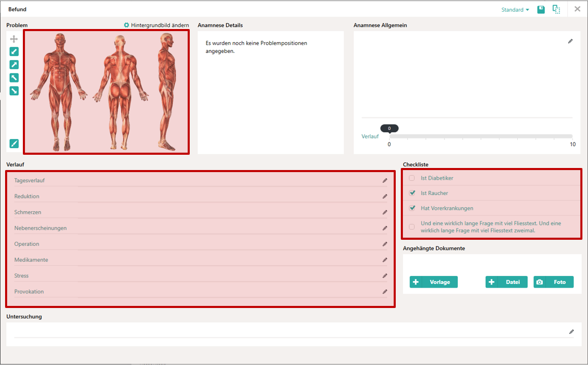
Task: Click the Datei button to attach a file
Action: 506,282
